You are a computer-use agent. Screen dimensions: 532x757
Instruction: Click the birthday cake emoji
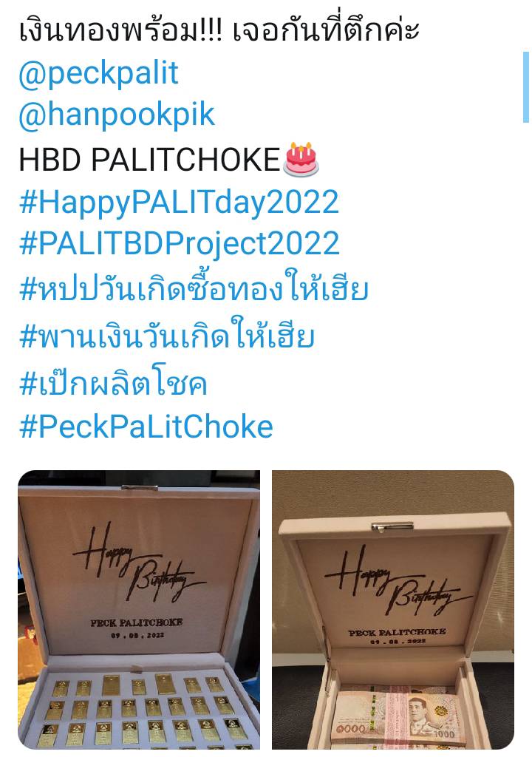point(301,158)
